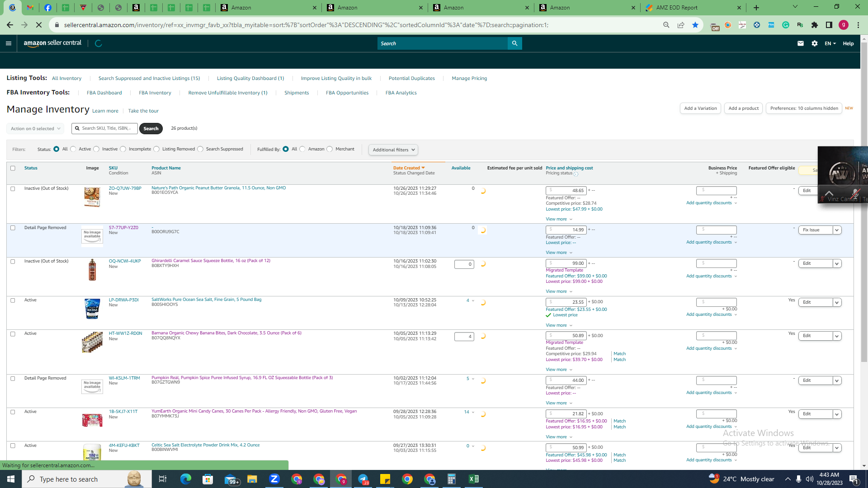Click the Amazon Seller Central logo
Screen dimensions: 868x488
[52, 43]
